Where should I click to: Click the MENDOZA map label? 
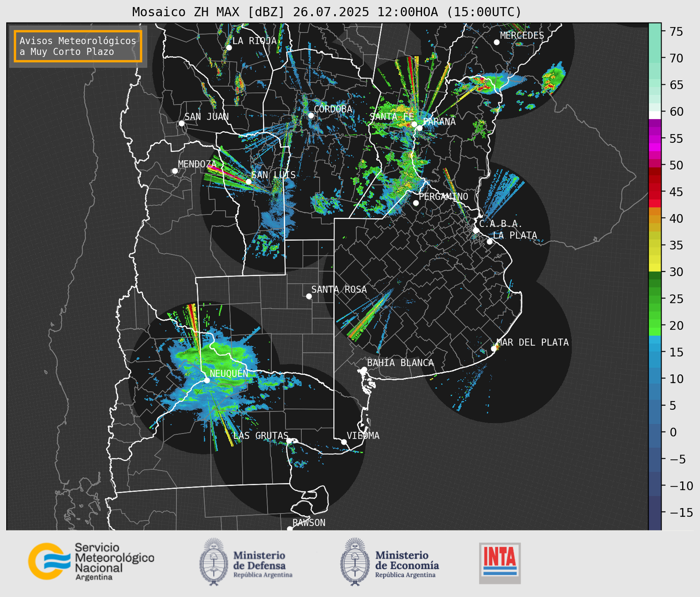pos(198,164)
